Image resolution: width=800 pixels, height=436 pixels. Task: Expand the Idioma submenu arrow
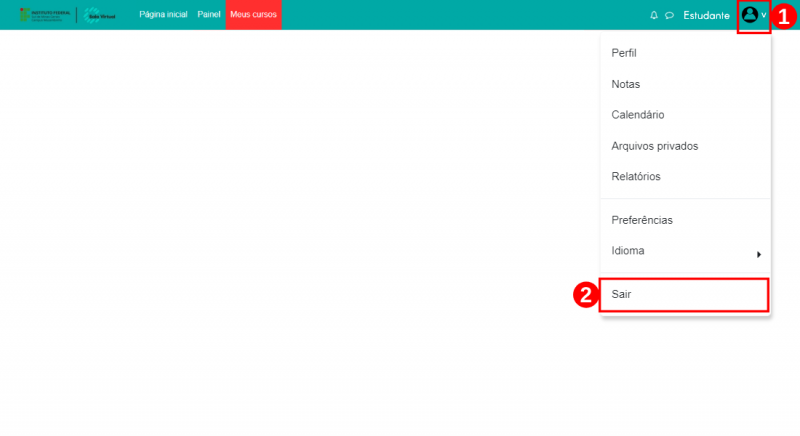759,254
